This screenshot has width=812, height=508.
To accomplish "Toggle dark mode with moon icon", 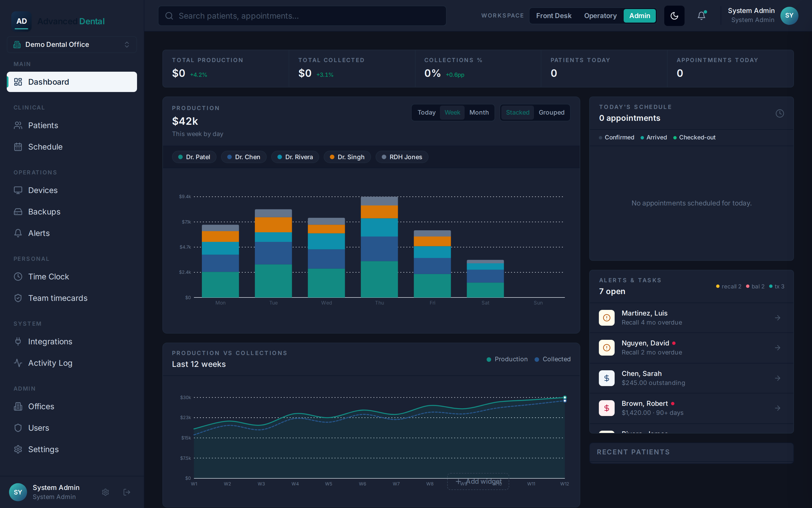I will coord(674,16).
